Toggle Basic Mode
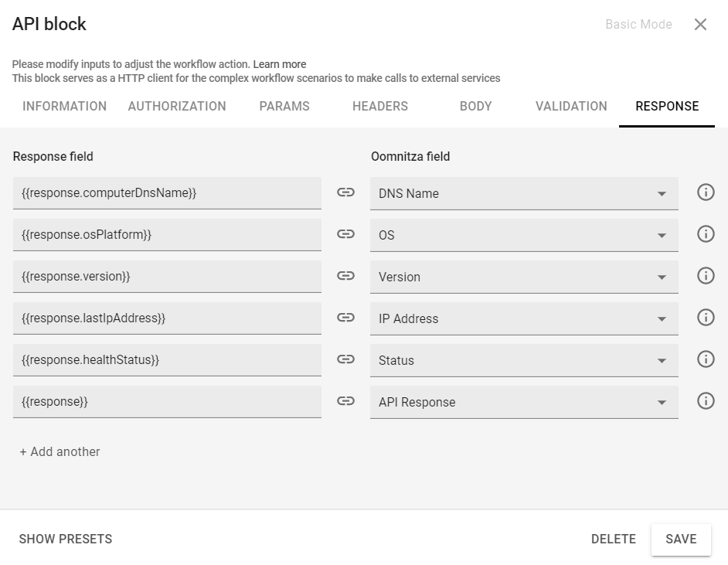Screen dimensions: 728x565 [638, 24]
